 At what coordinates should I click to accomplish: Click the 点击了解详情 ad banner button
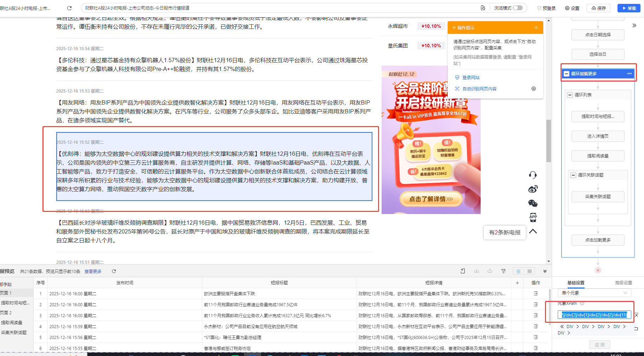point(431,199)
